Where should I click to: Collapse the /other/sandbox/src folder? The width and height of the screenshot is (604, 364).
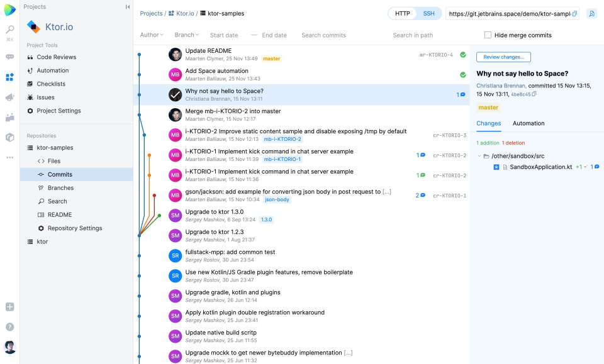[x=479, y=156]
